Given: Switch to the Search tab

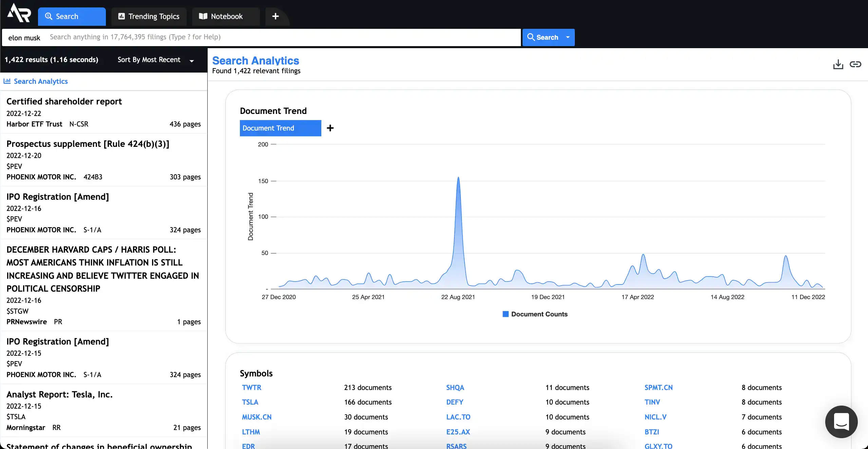Looking at the screenshot, I should point(72,16).
